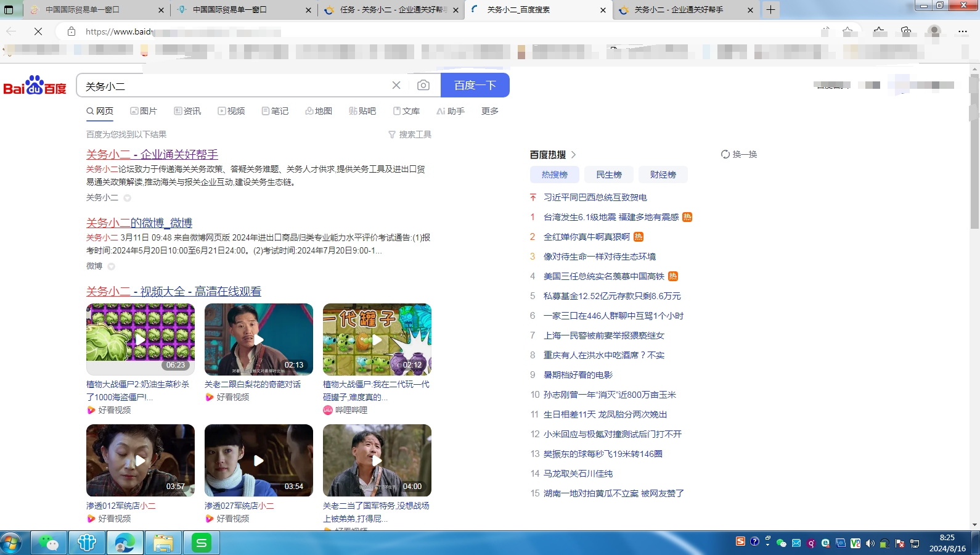Clear the search box with the X icon
The image size is (980, 555).
pyautogui.click(x=396, y=85)
